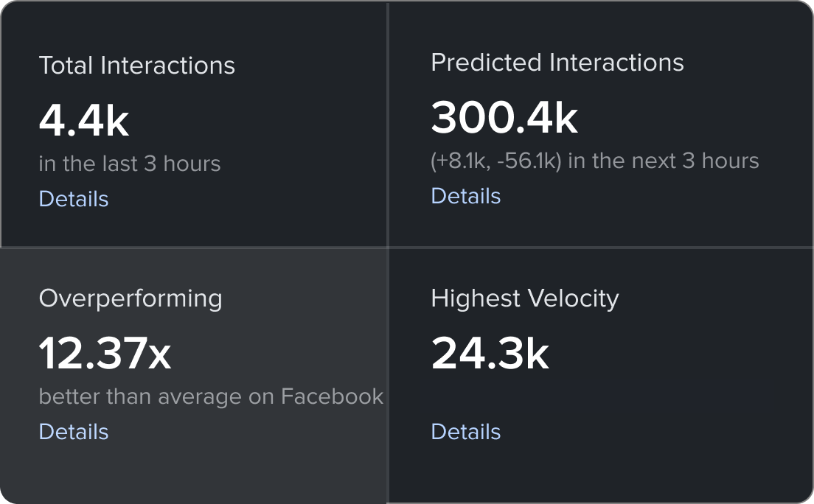Select the Overperforming heading
Screen dimensions: 814x504
pos(131,298)
